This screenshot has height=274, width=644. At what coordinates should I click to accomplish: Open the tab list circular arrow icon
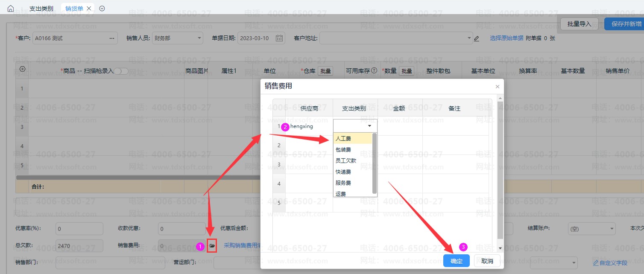(102, 9)
